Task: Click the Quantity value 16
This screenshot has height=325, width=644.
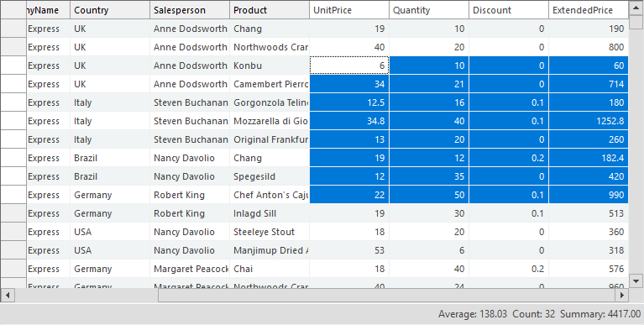Action: (x=428, y=102)
